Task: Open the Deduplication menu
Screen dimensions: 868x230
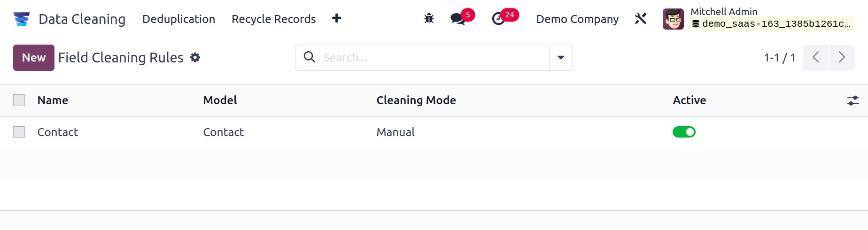Action: [178, 19]
